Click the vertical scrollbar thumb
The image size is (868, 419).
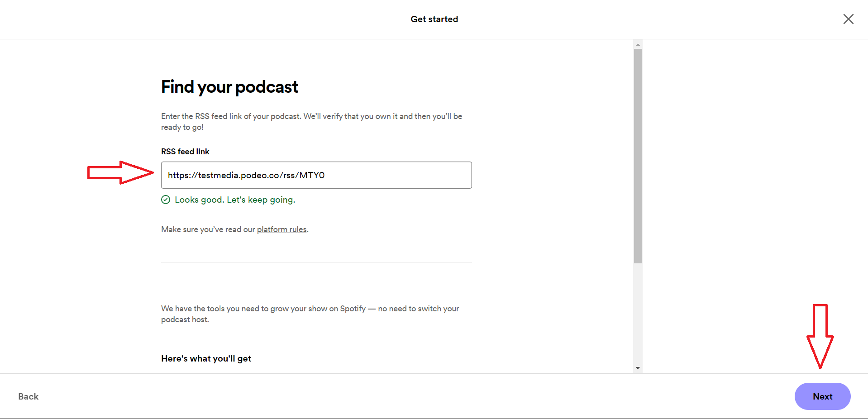pos(638,156)
